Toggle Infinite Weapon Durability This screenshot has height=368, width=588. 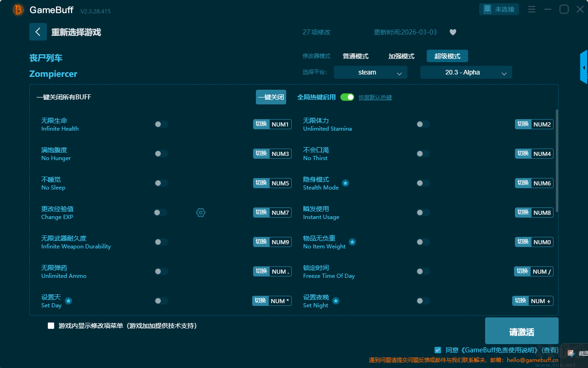click(x=161, y=242)
